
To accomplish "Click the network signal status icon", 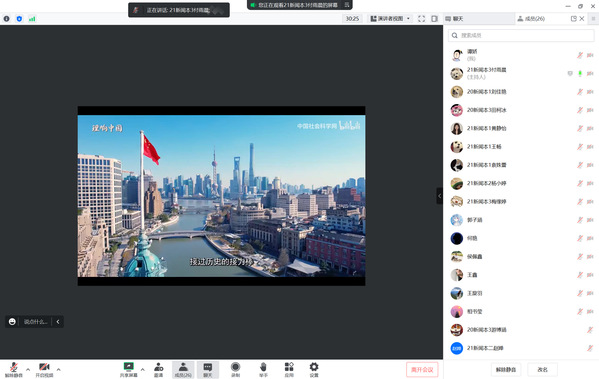I will point(32,19).
